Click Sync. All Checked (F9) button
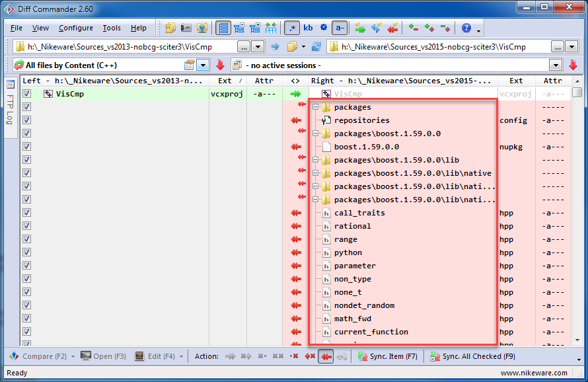588x382 pixels. pos(472,356)
